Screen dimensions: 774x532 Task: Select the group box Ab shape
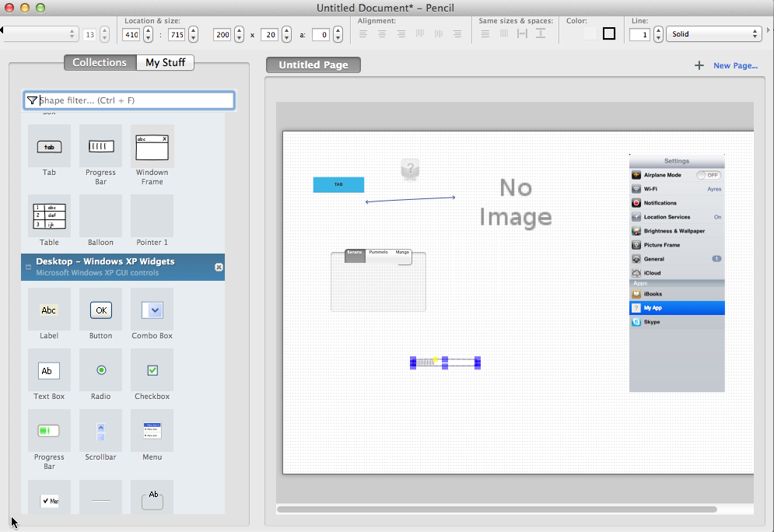(x=152, y=498)
